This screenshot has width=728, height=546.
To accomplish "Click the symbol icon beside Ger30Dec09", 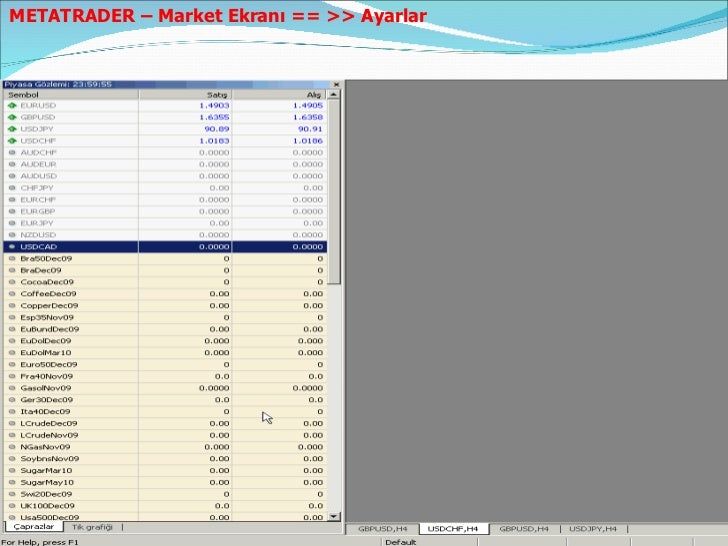I will 12,400.
